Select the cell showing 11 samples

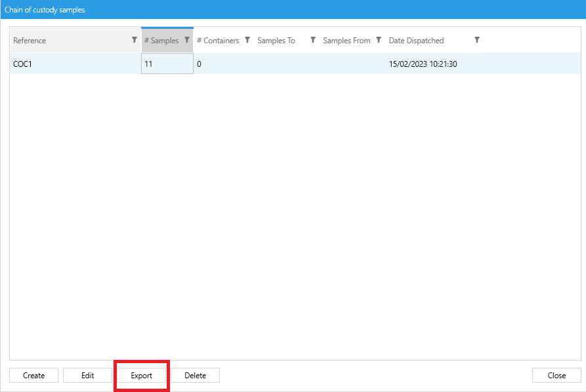(x=167, y=64)
